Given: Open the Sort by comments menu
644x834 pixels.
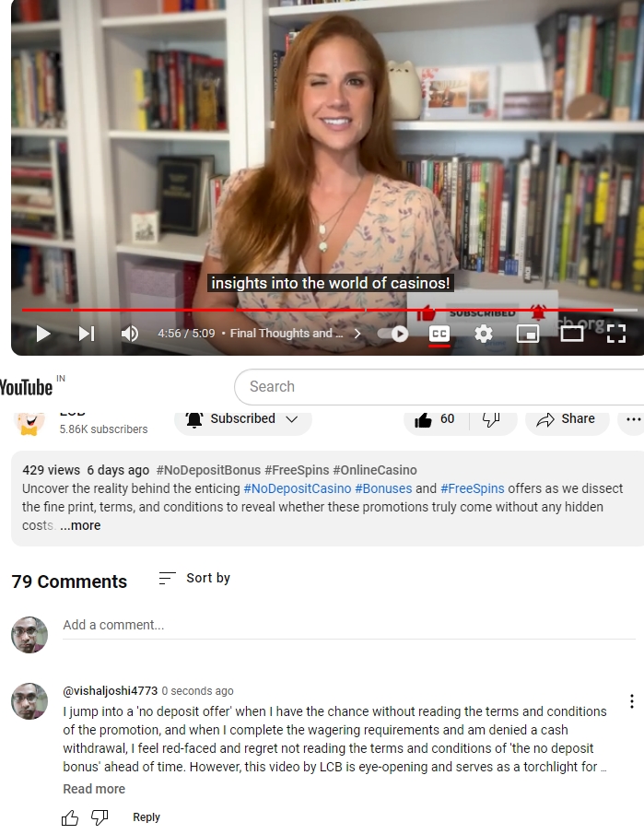Looking at the screenshot, I should [x=194, y=578].
